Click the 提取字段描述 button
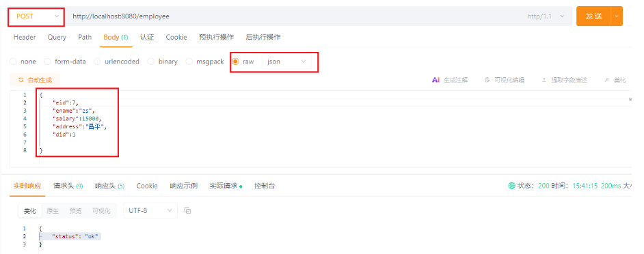 (564, 80)
